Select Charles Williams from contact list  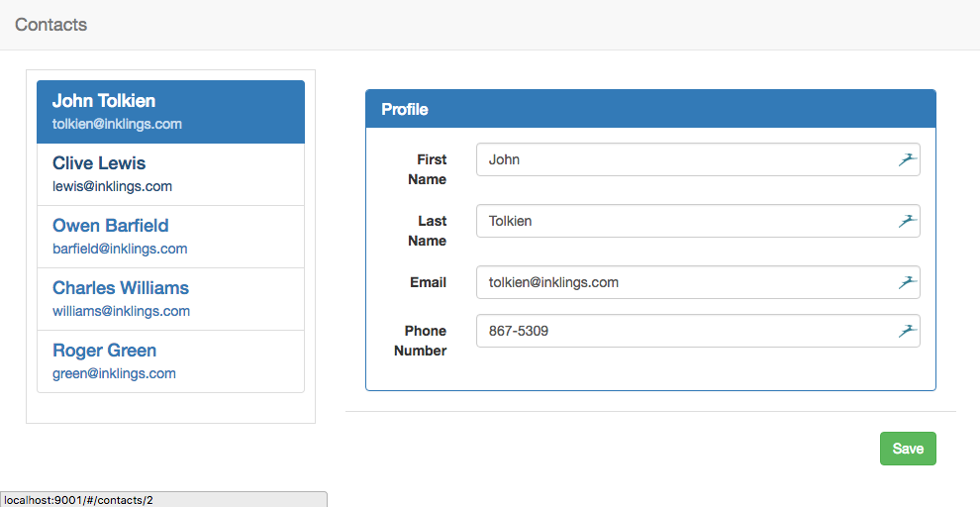tap(170, 299)
